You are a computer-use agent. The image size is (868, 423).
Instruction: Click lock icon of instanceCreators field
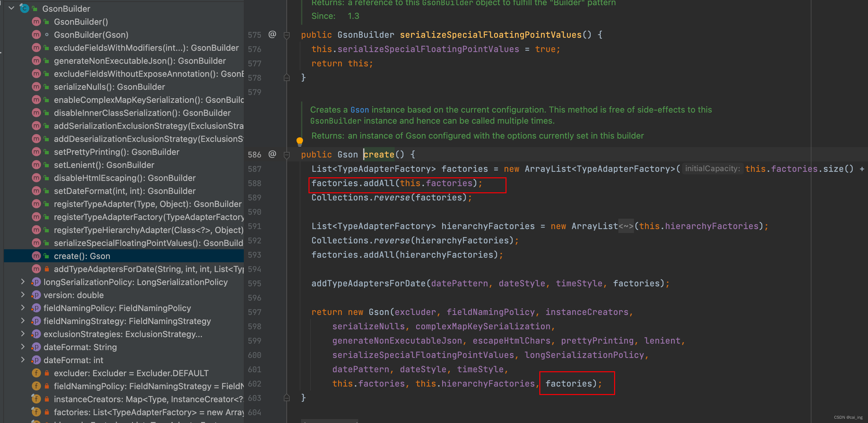(x=47, y=399)
